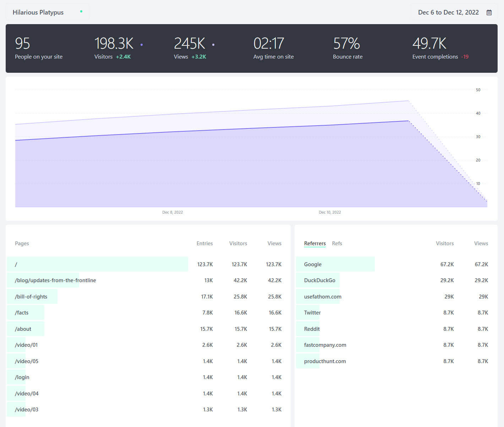The image size is (504, 427).
Task: Switch to the Refs tab
Action: [337, 243]
